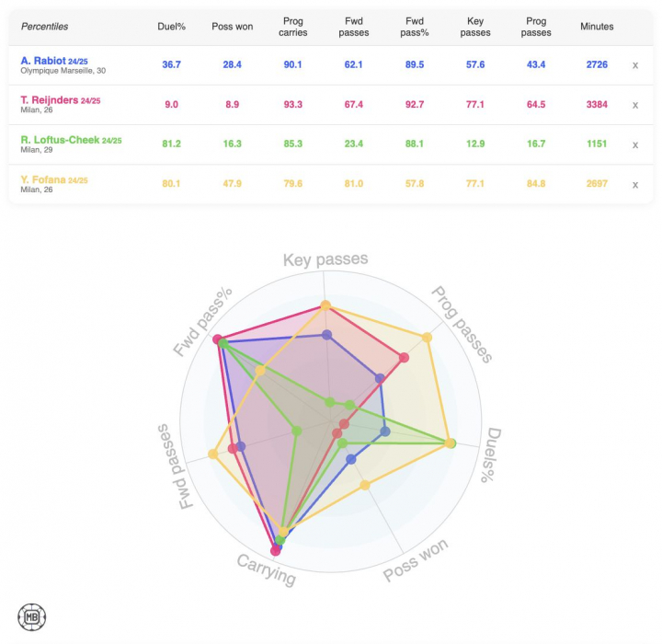The height and width of the screenshot is (644, 662).
Task: Open Y. Fofana player link
Action: (43, 179)
